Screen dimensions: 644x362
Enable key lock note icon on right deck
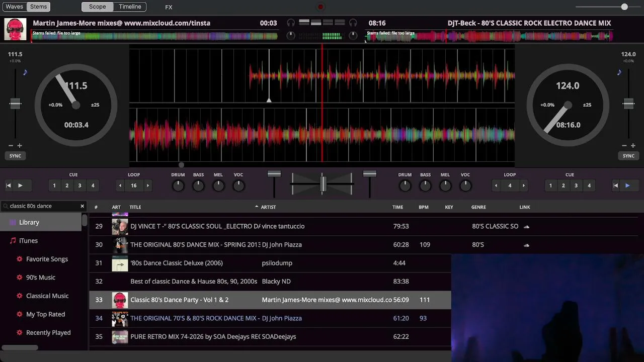point(619,72)
